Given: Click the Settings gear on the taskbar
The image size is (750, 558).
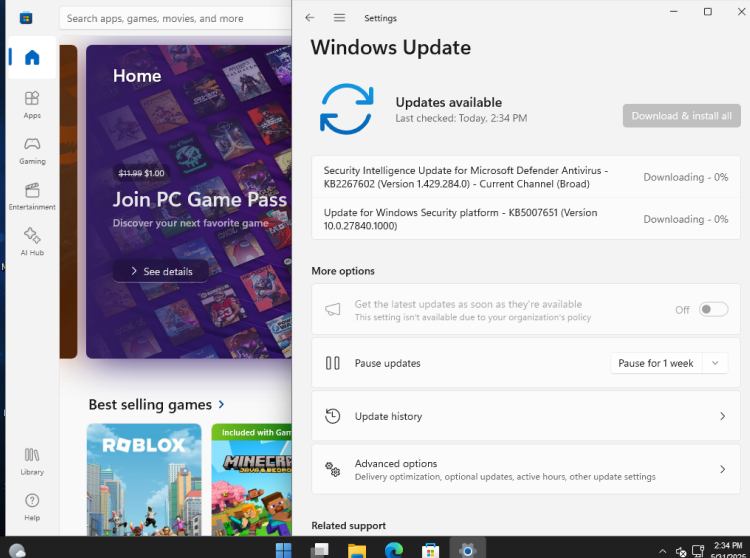Looking at the screenshot, I should (467, 550).
